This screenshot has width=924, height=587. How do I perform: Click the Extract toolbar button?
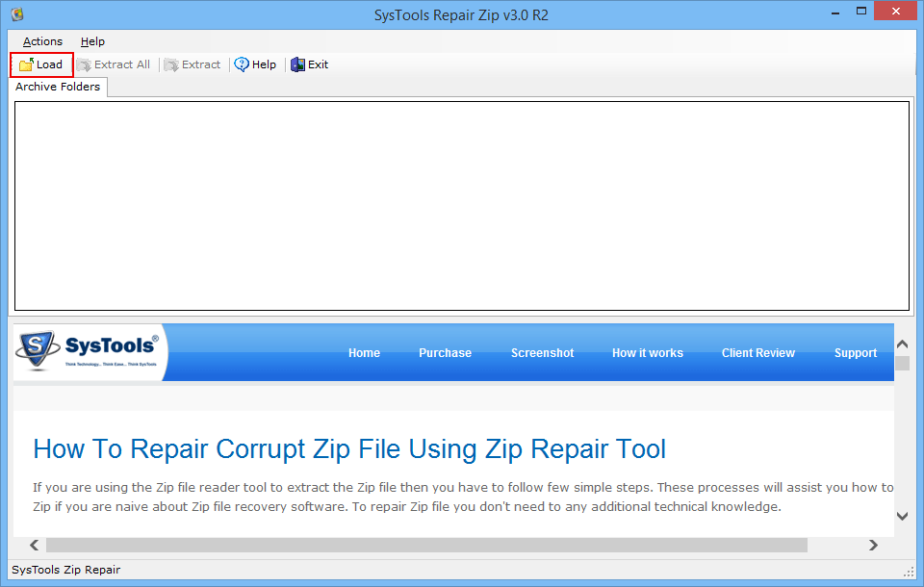[x=192, y=64]
